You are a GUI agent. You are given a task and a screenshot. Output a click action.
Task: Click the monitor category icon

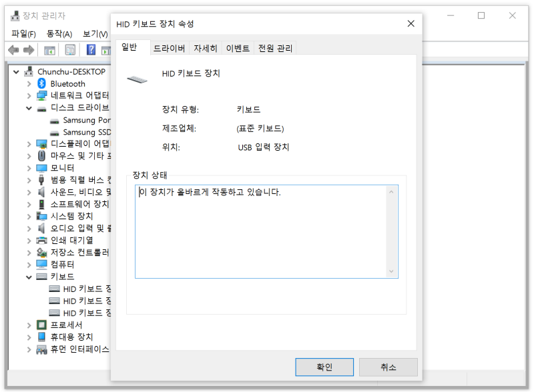click(x=41, y=168)
